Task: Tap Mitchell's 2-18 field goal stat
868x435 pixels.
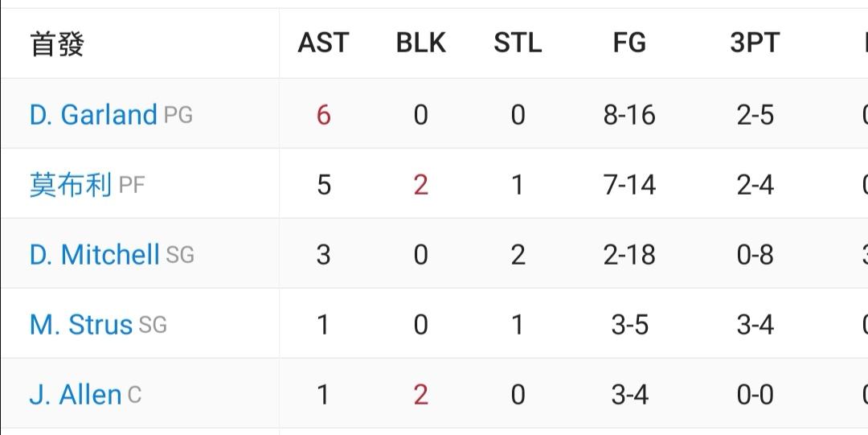Action: [x=629, y=255]
